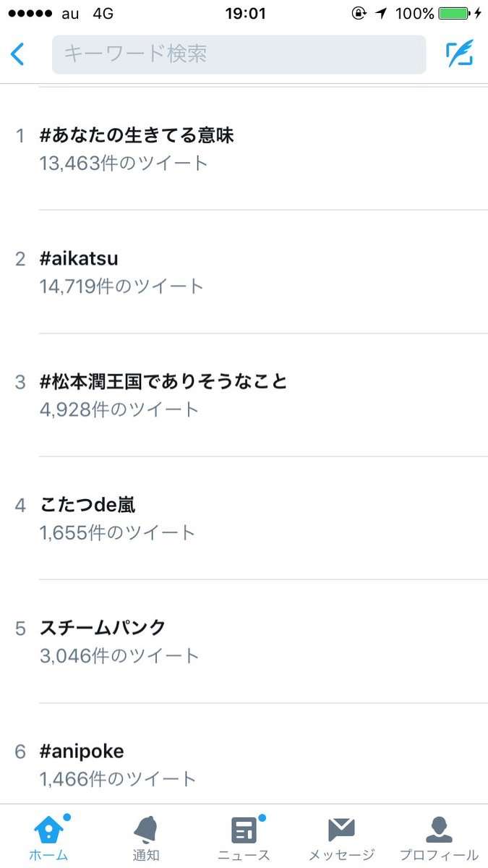Open the home birdhouse icon

click(x=49, y=829)
